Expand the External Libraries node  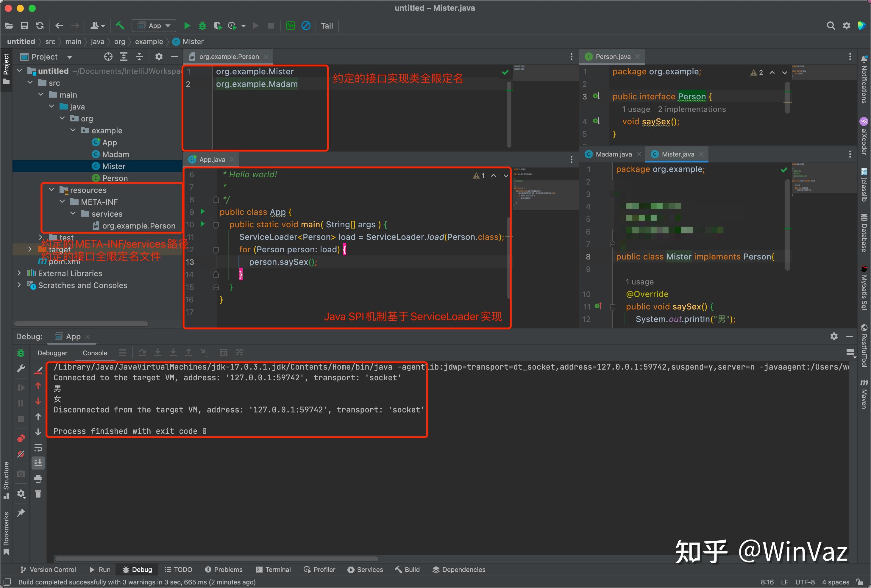coord(19,273)
